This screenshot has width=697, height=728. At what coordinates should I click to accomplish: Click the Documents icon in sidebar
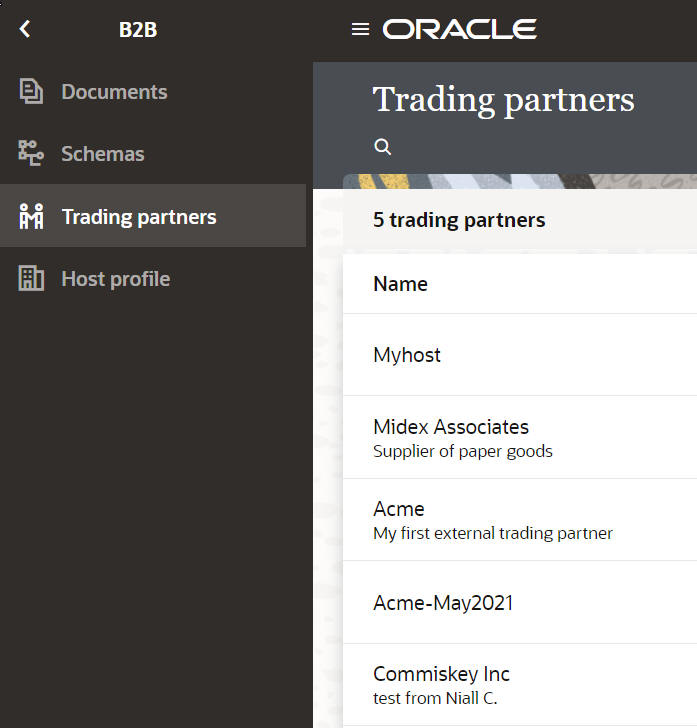click(31, 92)
